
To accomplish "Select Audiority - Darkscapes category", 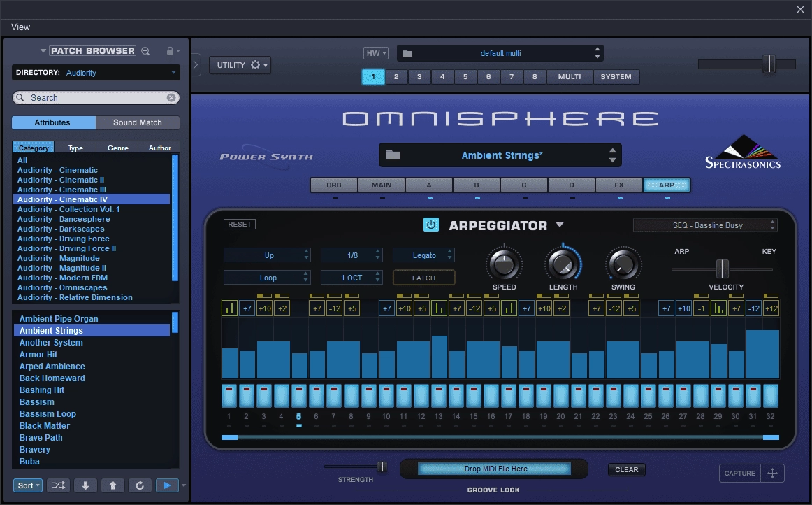I will point(61,229).
